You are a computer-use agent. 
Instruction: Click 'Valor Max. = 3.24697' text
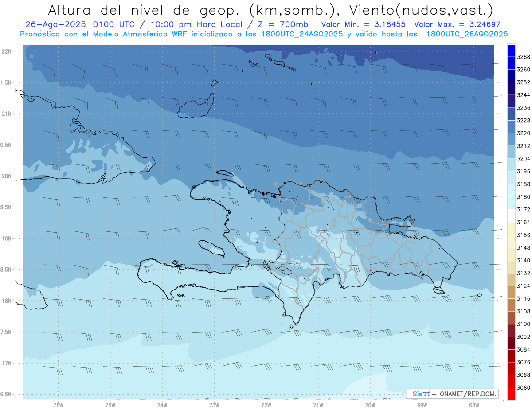click(x=458, y=25)
